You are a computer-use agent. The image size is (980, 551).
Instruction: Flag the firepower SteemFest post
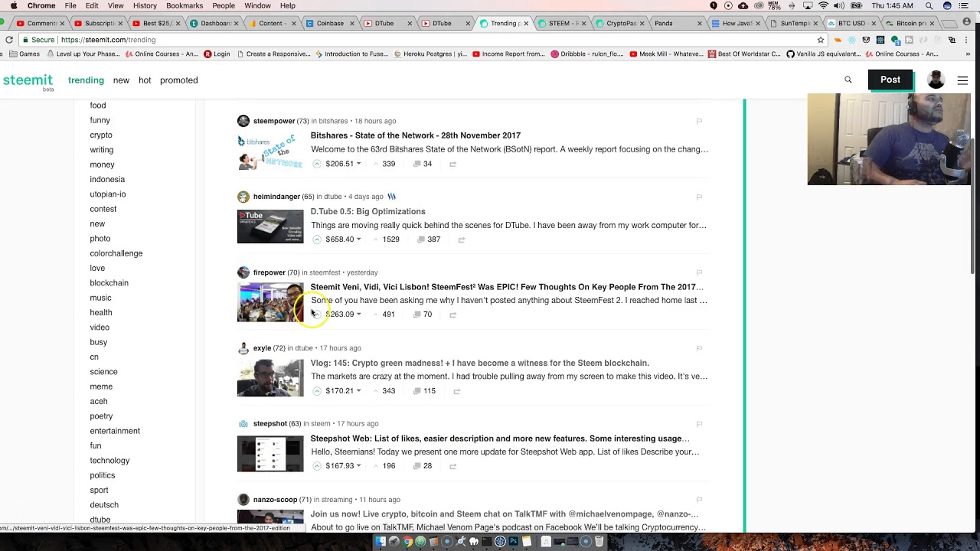699,272
